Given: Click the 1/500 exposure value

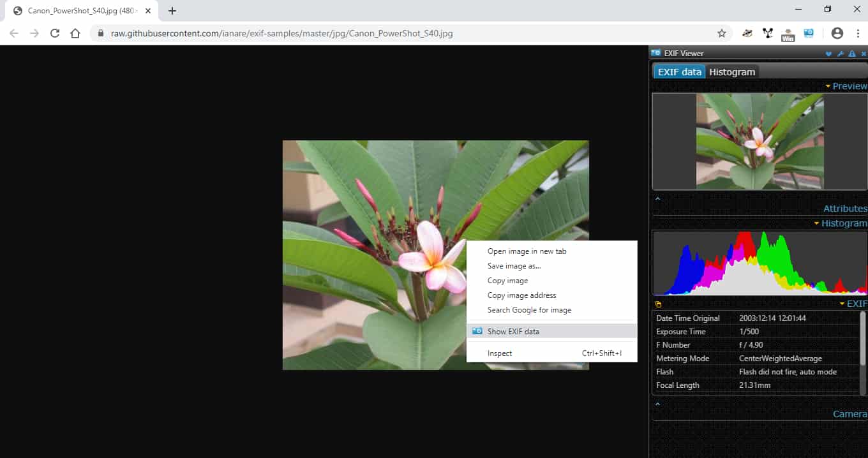Looking at the screenshot, I should [x=749, y=332].
